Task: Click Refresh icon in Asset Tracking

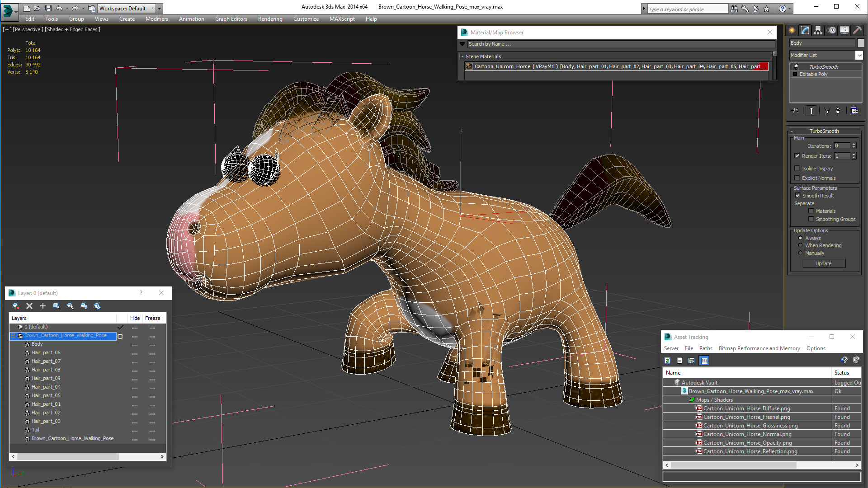Action: [667, 361]
